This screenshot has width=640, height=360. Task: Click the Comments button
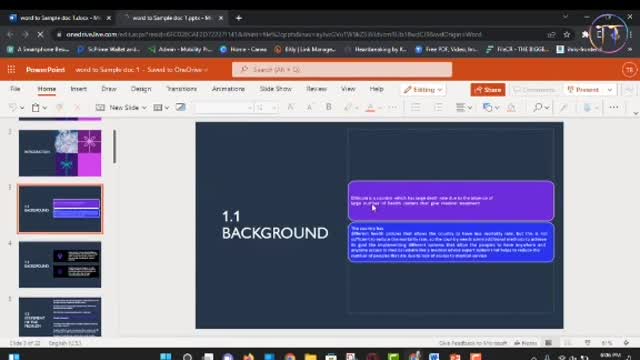[x=535, y=89]
